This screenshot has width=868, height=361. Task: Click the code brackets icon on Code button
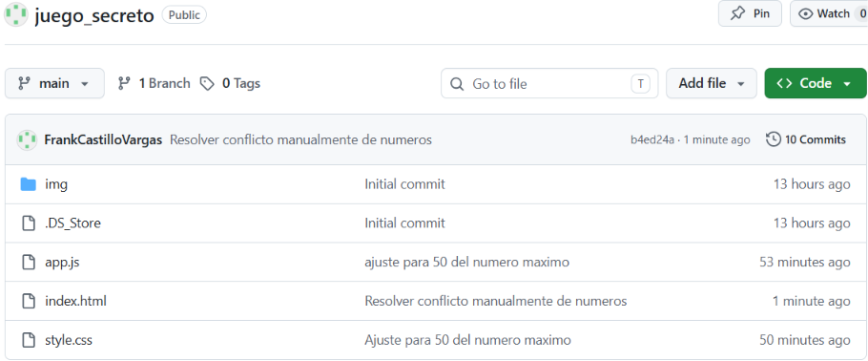pyautogui.click(x=784, y=83)
